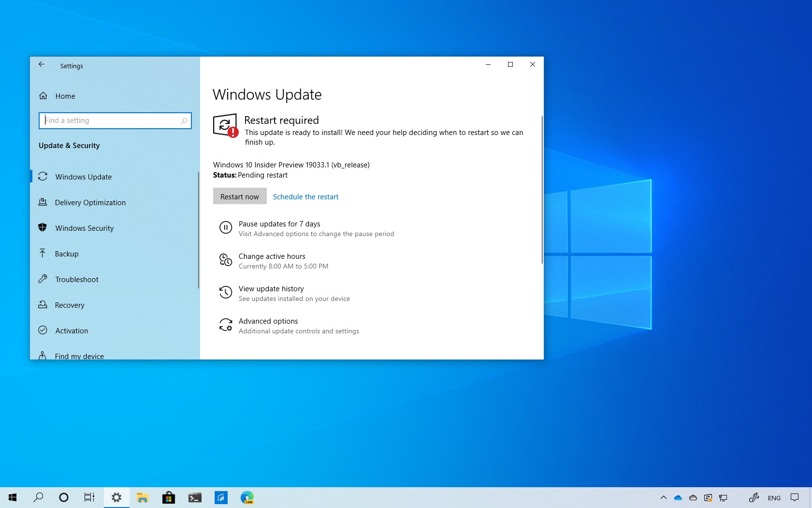Click the Windows Security shield icon
The image size is (812, 508).
(x=43, y=228)
